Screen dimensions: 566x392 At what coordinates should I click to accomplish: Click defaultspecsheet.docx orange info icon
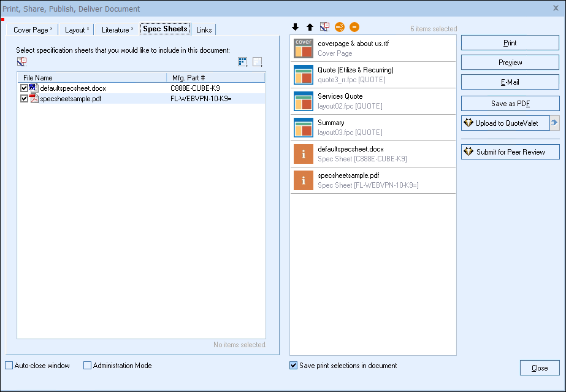tap(304, 154)
